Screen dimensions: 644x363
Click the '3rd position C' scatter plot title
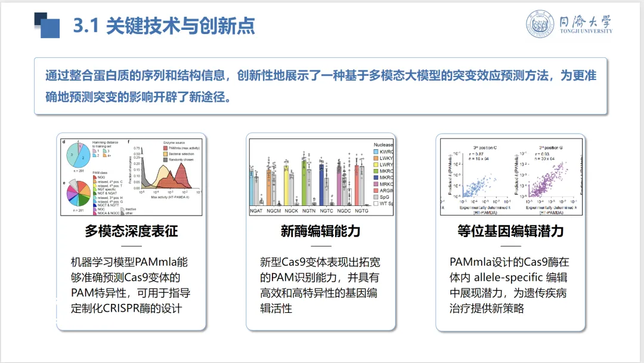pos(485,147)
